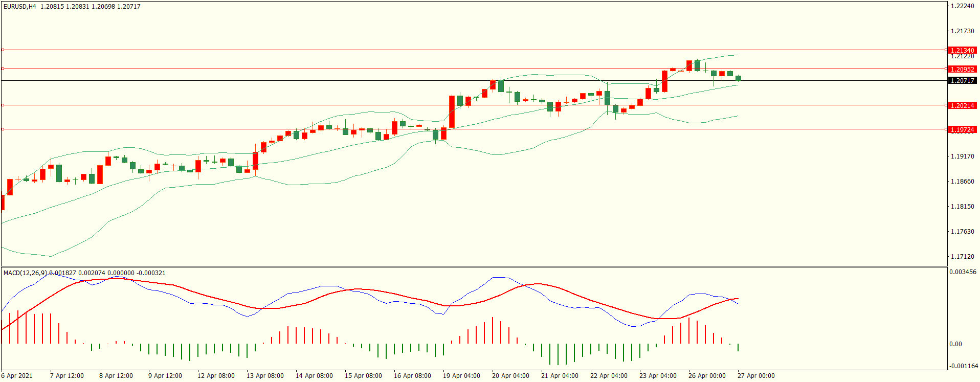Click the 1.20952 price level label
Screen dimensions: 980x382
pos(962,69)
